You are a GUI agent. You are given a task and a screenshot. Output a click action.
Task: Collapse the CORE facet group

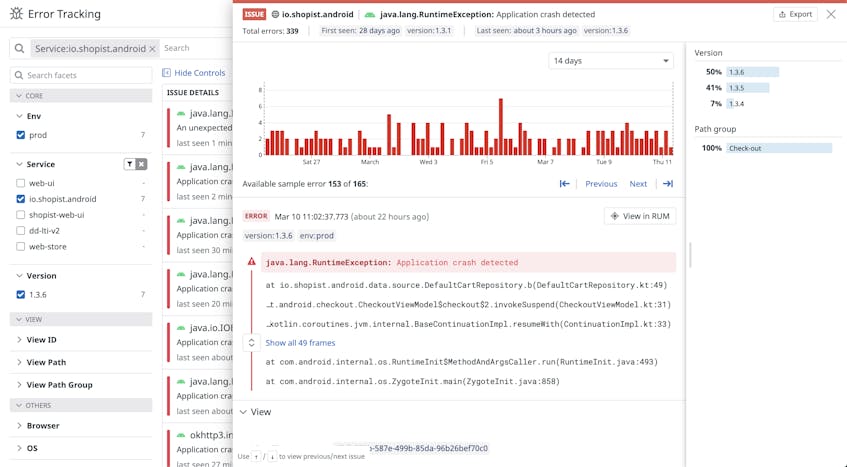(x=81, y=96)
